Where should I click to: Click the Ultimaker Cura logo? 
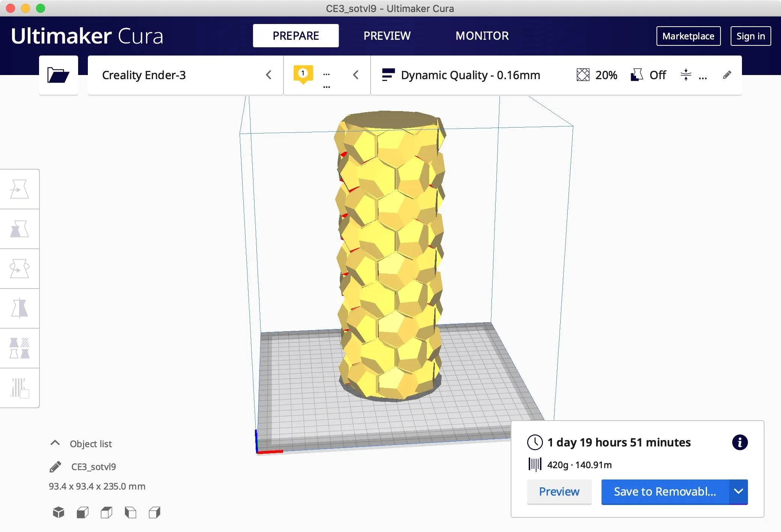87,36
